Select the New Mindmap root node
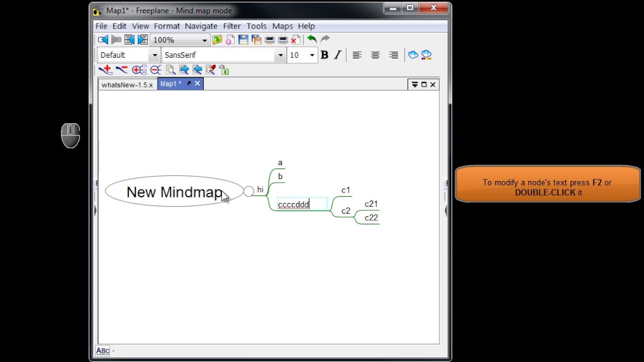Image resolution: width=644 pixels, height=362 pixels. (x=174, y=192)
